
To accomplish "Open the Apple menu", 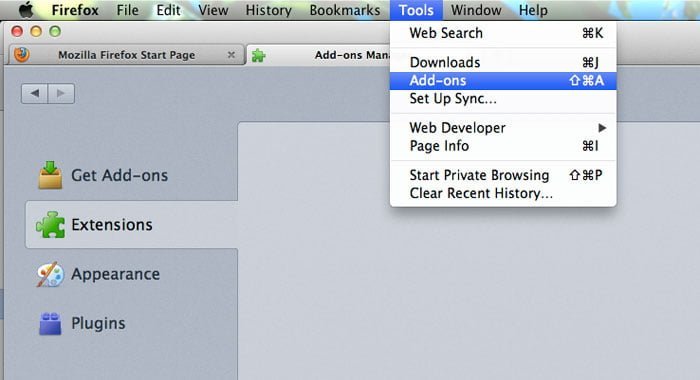I will [26, 10].
